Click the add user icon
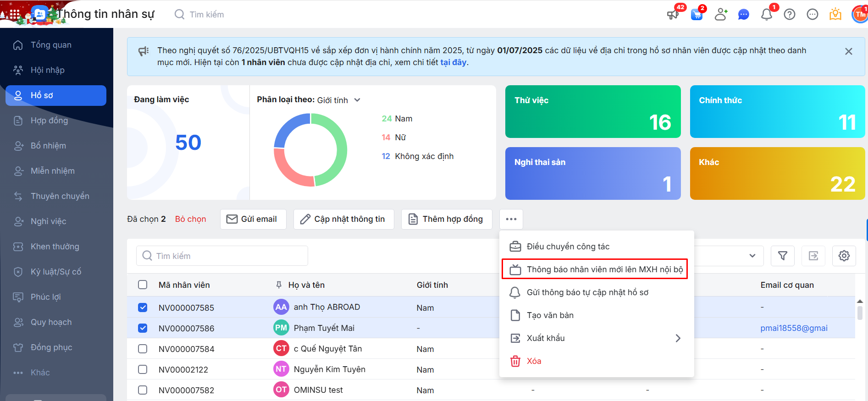Screen dimensions: 868x401 (x=720, y=15)
